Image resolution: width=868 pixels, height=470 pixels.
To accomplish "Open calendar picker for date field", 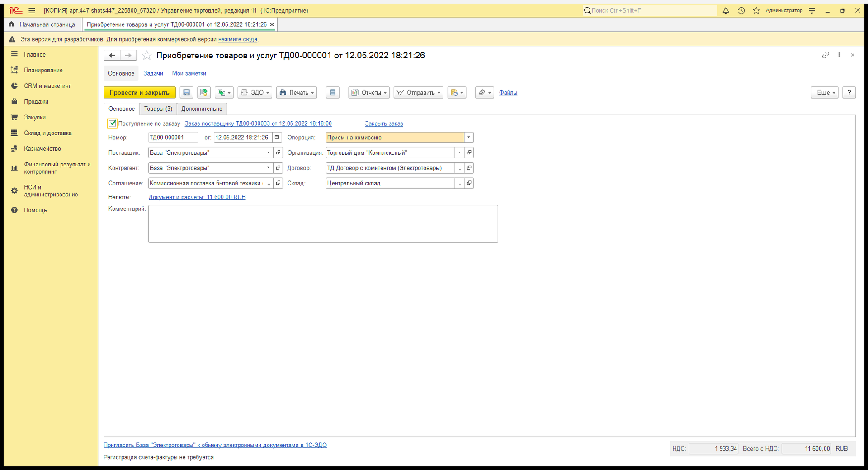I will pyautogui.click(x=277, y=137).
